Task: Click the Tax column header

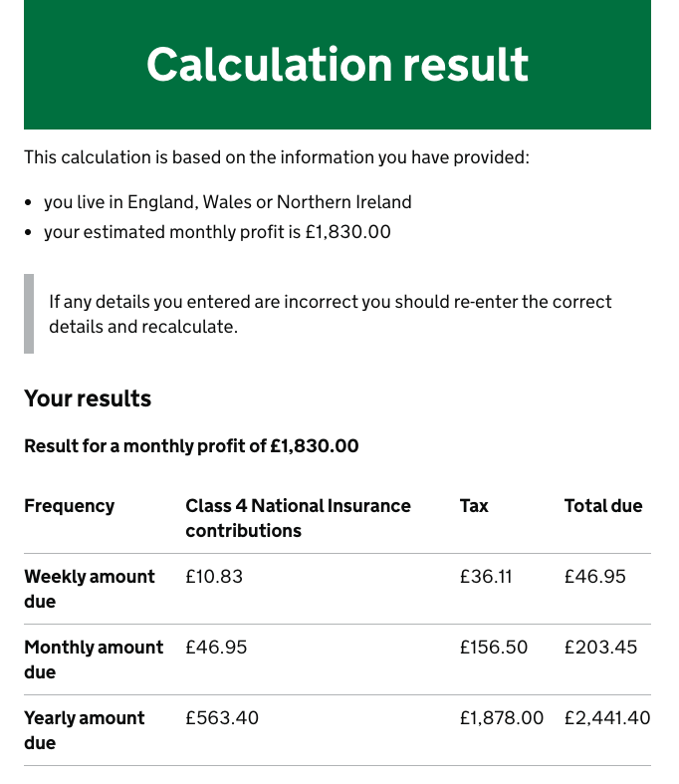Action: click(474, 506)
